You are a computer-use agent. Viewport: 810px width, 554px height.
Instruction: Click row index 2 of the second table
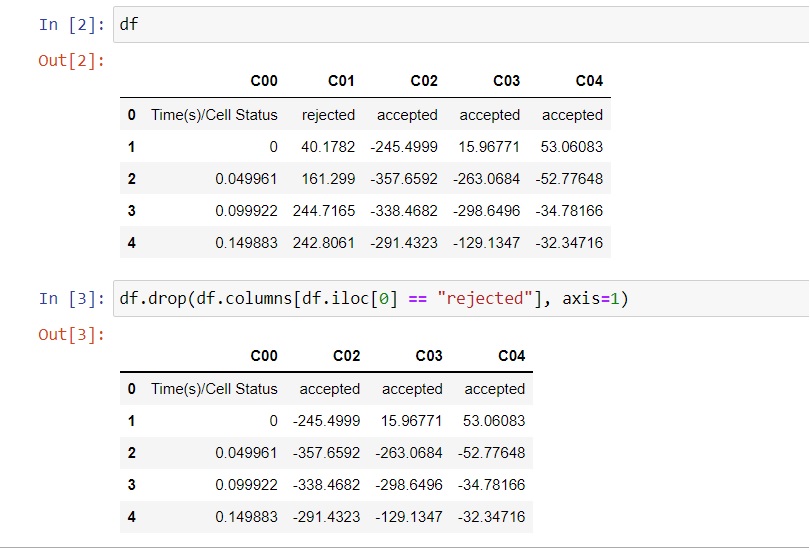[132, 453]
